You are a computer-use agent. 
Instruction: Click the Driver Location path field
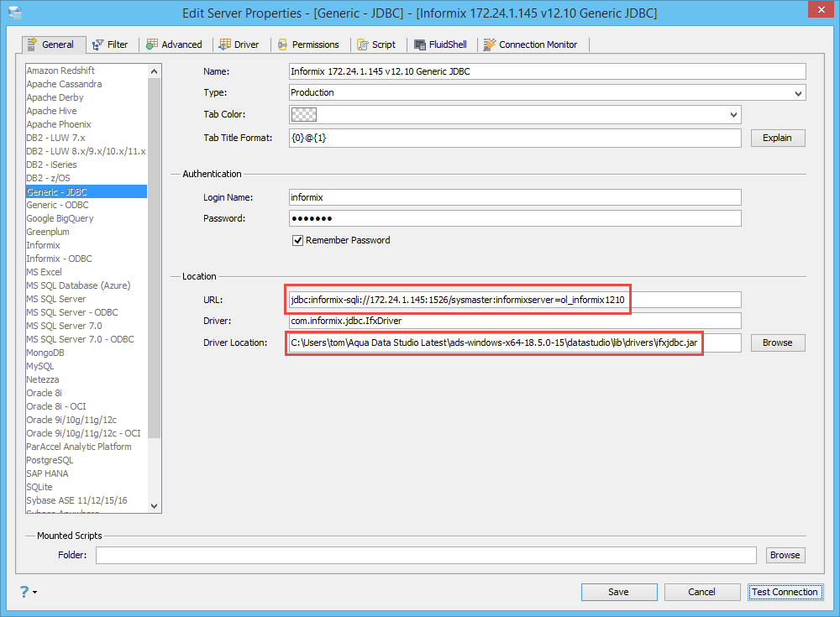click(x=515, y=342)
